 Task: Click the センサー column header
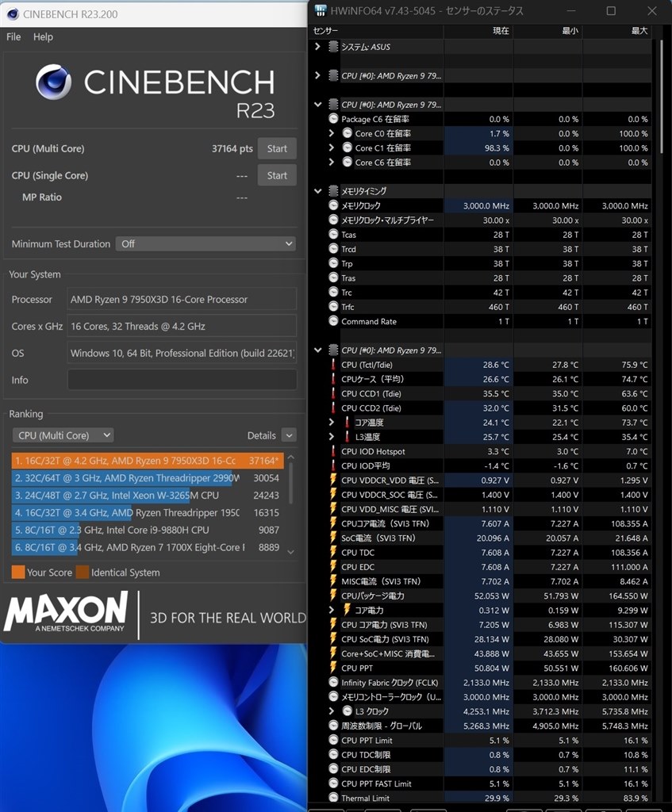376,31
